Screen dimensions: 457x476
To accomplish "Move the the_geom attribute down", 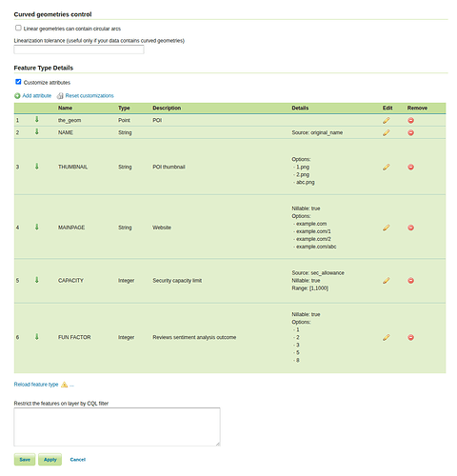I will coord(37,119).
